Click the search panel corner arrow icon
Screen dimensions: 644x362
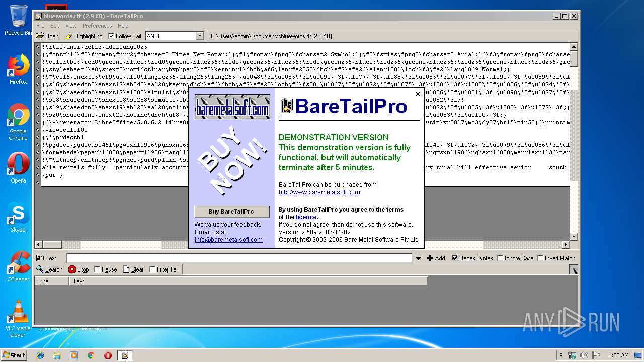573,270
